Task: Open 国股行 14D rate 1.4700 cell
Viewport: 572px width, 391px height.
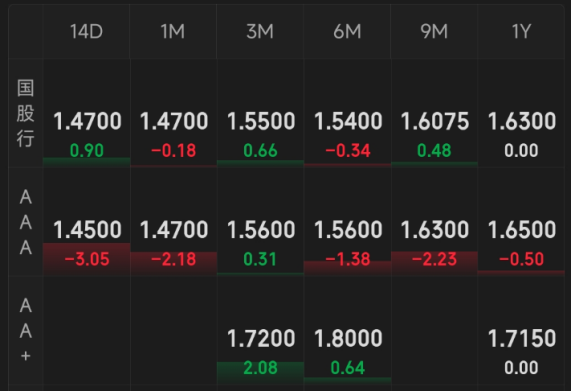Action: pos(86,113)
